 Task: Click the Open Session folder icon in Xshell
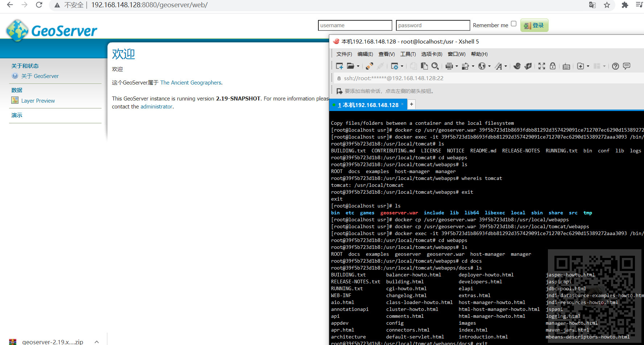point(350,66)
